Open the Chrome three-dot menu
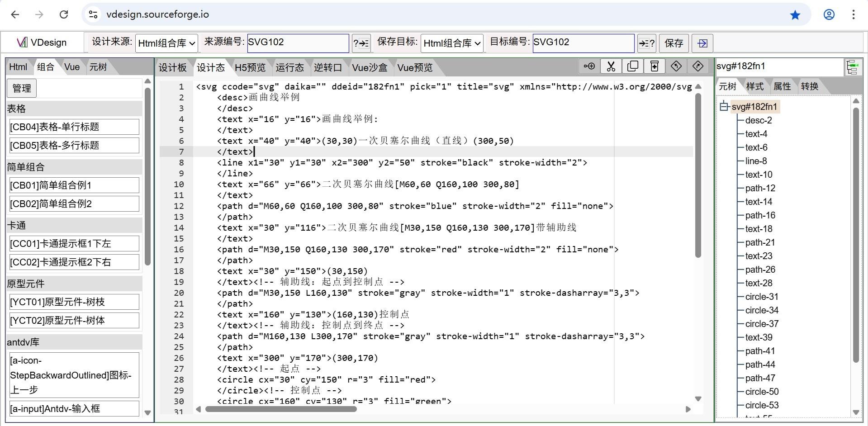 pos(853,14)
